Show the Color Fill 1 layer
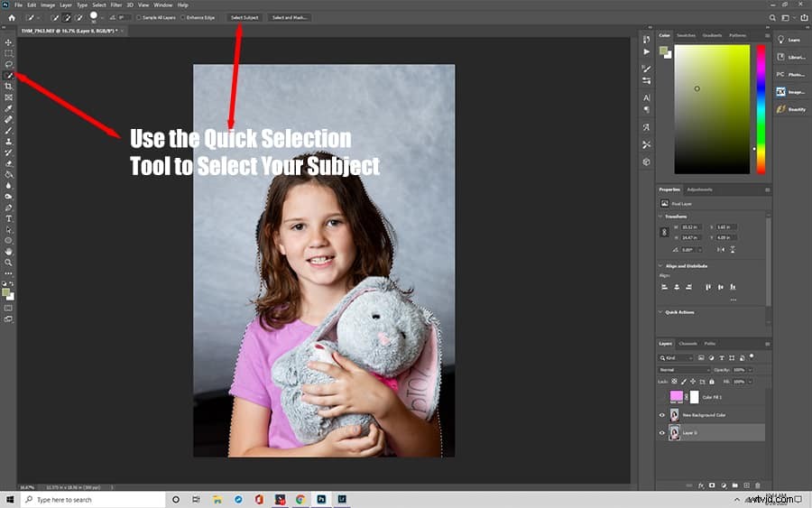812x508 pixels. (662, 397)
